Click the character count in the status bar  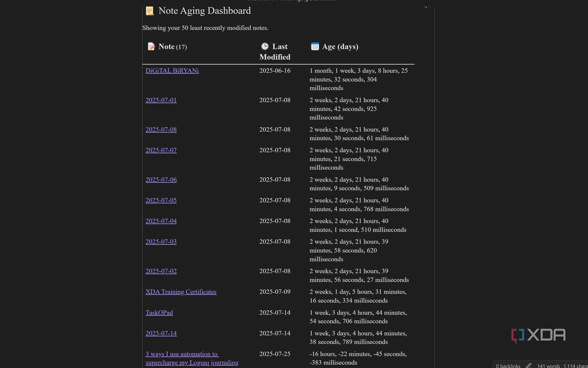point(574,366)
